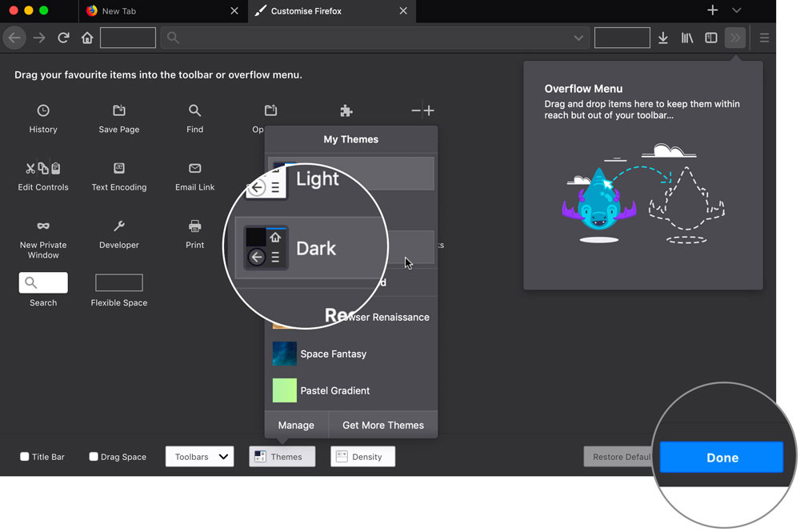Select the History icon
The width and height of the screenshot is (800, 532).
coord(43,112)
